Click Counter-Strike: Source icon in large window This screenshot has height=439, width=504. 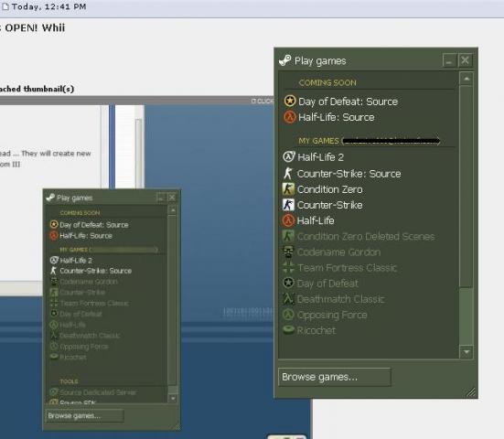click(x=288, y=173)
